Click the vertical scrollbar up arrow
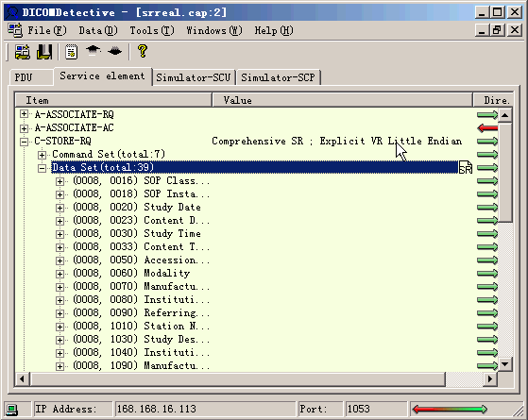528x420 pixels. (505, 115)
